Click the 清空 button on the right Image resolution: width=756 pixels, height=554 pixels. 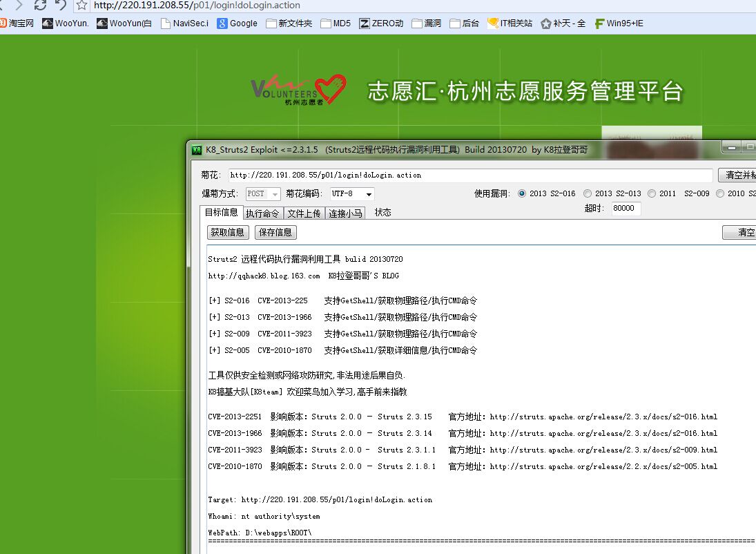tap(739, 232)
